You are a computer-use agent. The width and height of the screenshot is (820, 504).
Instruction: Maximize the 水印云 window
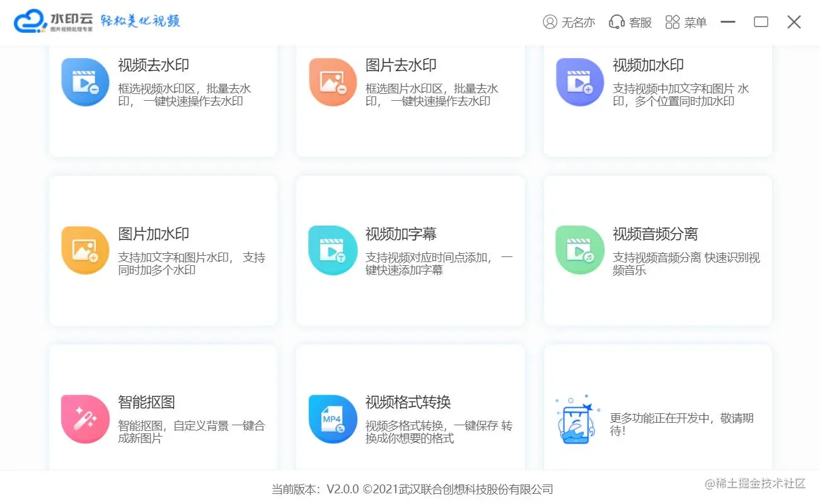coord(761,22)
